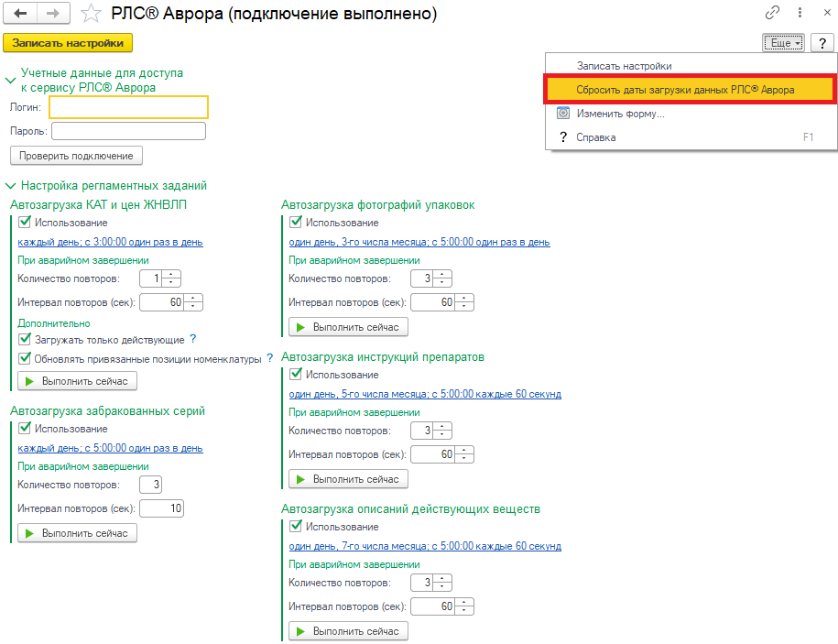The width and height of the screenshot is (838, 644).
Task: Adjust repeat count stepper for описаний действующих веществ
Action: point(442,583)
